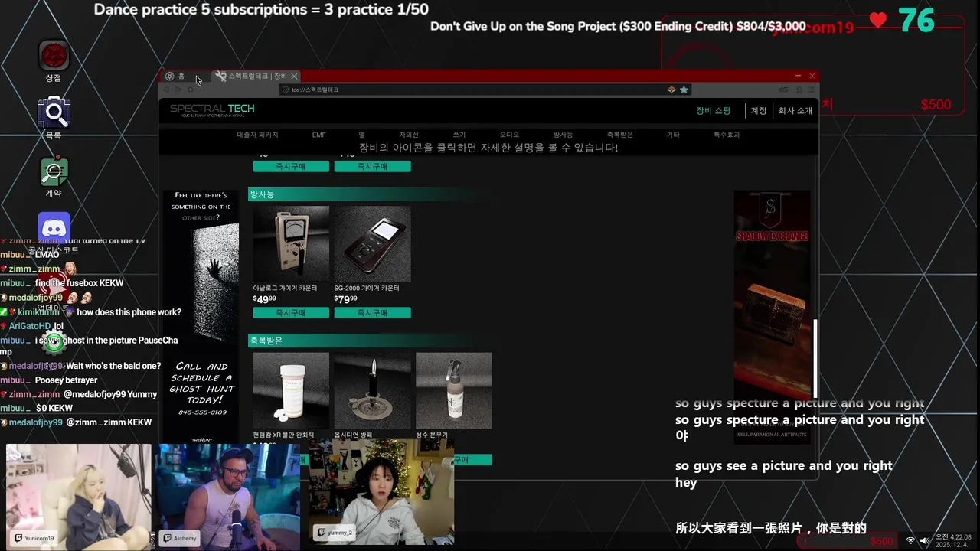Click the 옵시디언 candle product image
The height and width of the screenshot is (551, 980).
372,391
